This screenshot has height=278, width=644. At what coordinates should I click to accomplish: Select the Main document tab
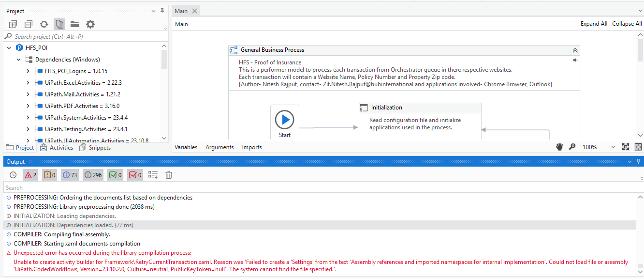coord(181,11)
